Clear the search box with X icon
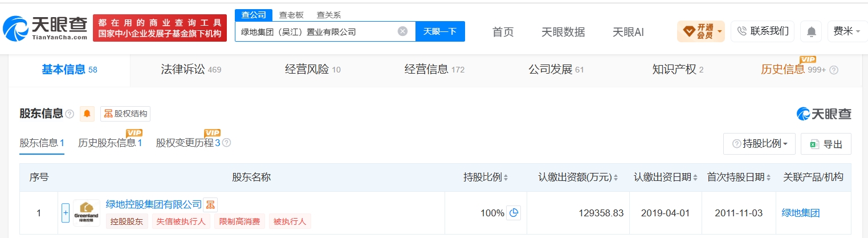The image size is (868, 238). 402,31
